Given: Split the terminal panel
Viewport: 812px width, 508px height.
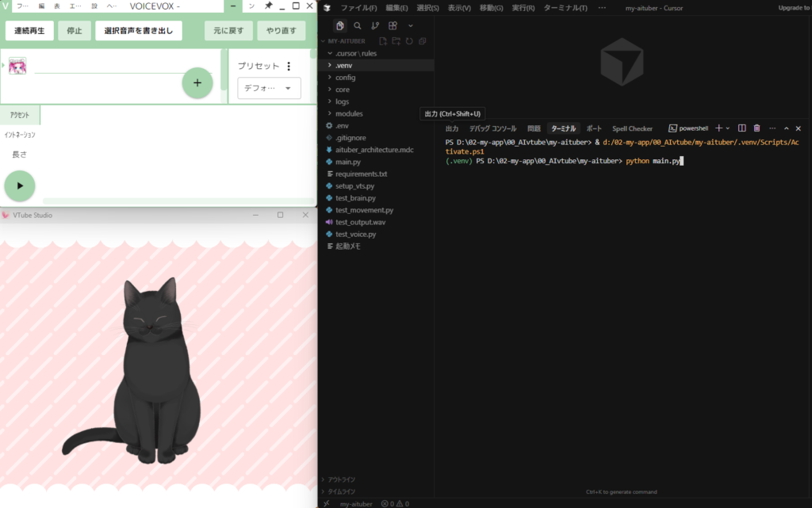Looking at the screenshot, I should (742, 128).
